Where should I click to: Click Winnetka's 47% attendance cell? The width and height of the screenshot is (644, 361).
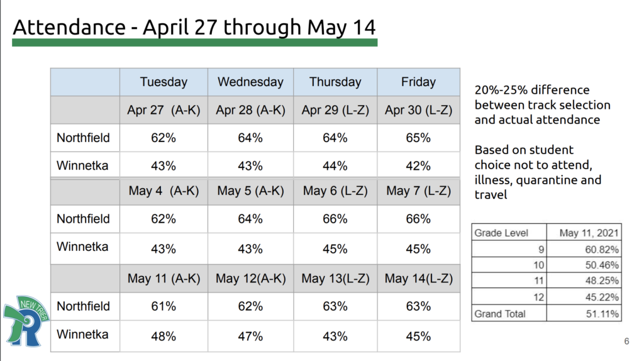pos(250,336)
